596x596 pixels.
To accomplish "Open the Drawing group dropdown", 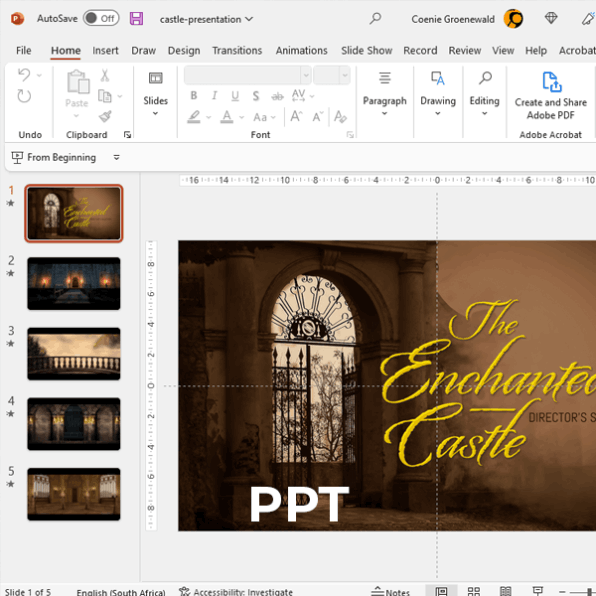I will tap(438, 94).
